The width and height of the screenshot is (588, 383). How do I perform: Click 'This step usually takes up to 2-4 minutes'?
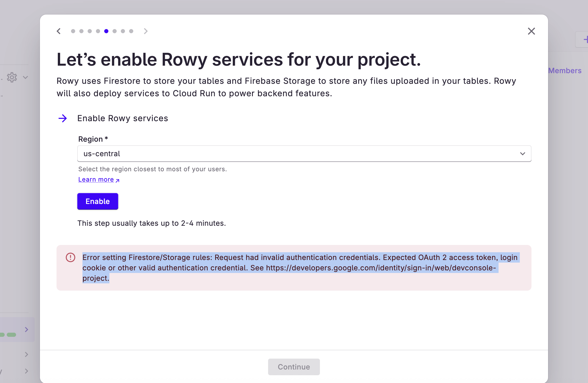[x=152, y=223]
